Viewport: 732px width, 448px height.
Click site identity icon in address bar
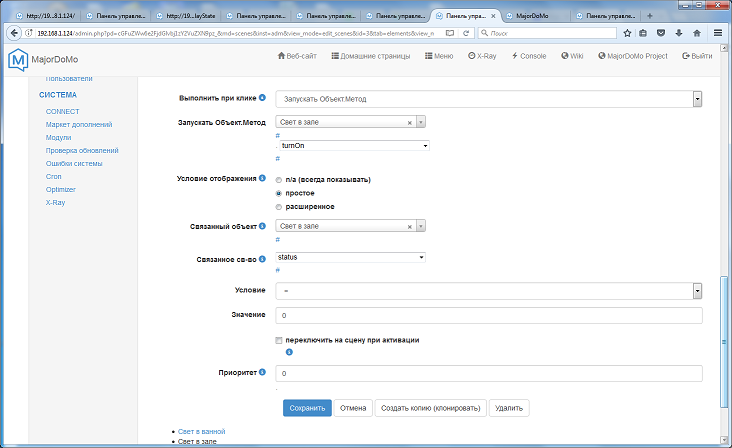point(28,33)
